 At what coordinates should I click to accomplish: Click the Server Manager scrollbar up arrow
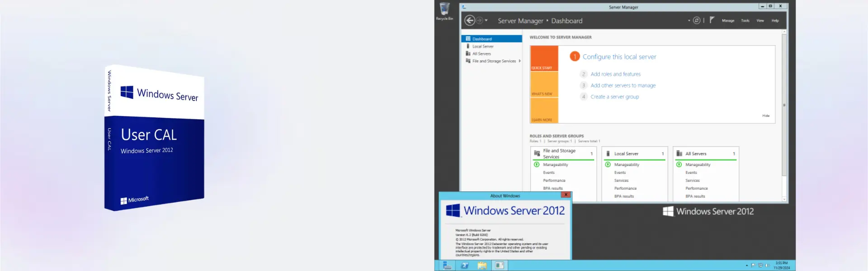click(784, 32)
